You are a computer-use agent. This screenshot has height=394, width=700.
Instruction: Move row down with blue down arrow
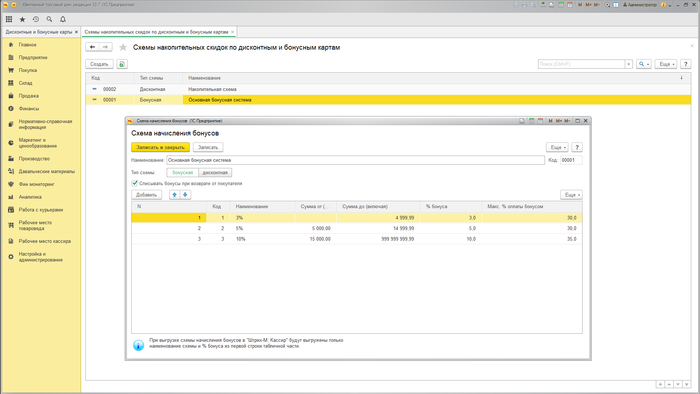(185, 195)
